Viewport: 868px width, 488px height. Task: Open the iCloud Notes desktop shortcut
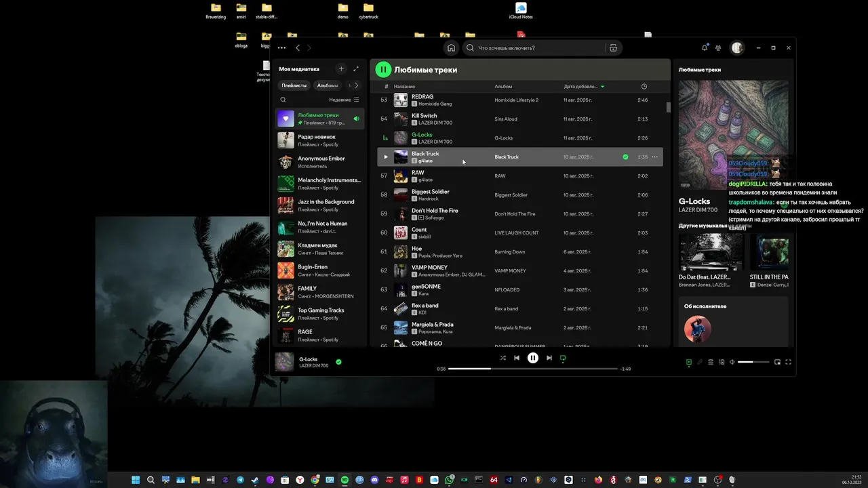tap(521, 11)
